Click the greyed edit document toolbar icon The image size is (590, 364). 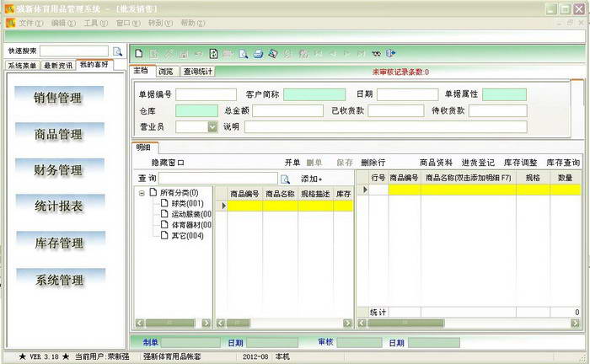pos(153,54)
